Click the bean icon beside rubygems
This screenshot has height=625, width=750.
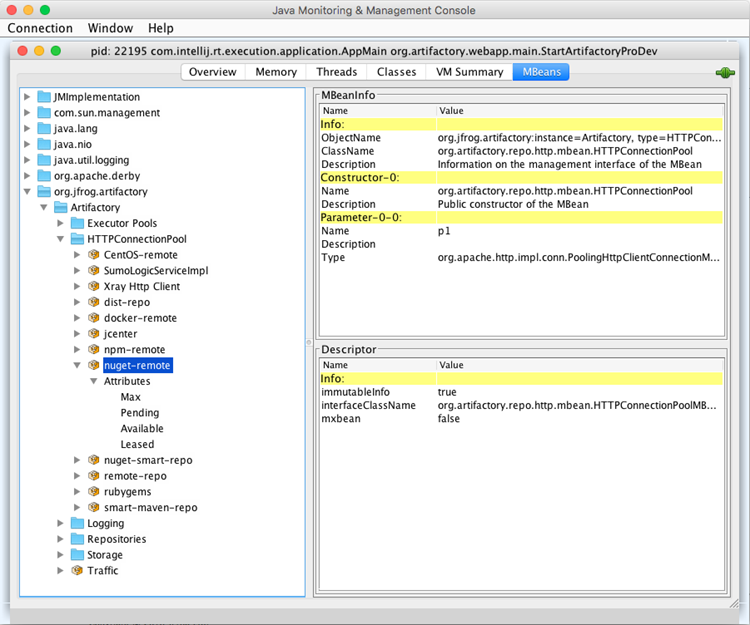tap(94, 492)
